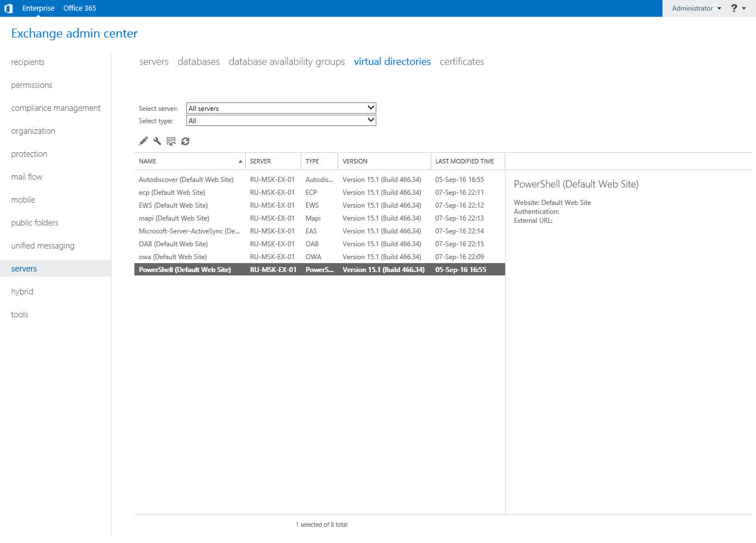756x543 pixels.
Task: Click the Office logo icon in header
Action: [x=8, y=8]
